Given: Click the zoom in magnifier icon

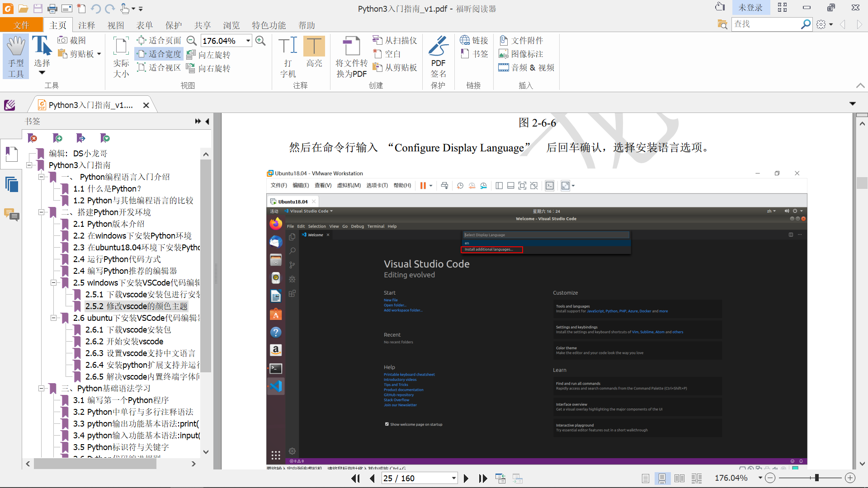Looking at the screenshot, I should click(x=260, y=41).
